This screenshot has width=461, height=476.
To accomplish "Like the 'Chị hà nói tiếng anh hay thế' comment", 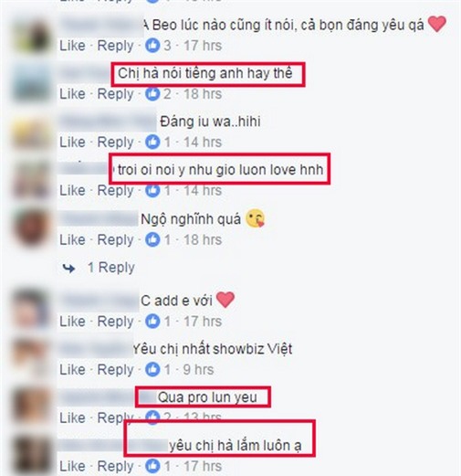I will click(x=72, y=94).
